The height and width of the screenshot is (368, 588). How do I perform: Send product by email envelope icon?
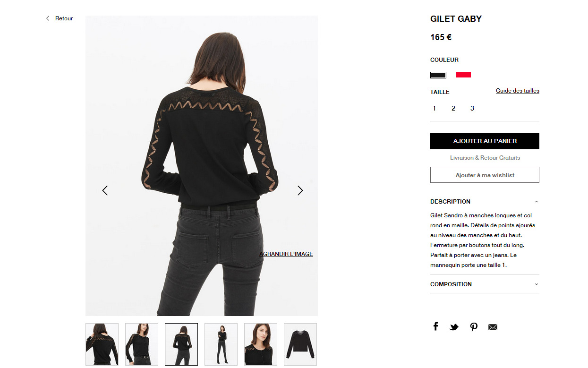[x=493, y=327]
